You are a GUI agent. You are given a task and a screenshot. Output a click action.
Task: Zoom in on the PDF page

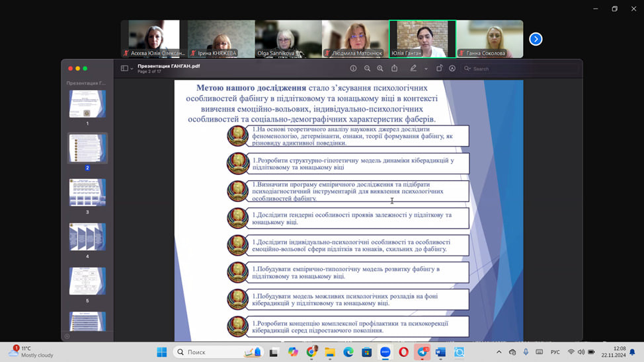tap(380, 69)
